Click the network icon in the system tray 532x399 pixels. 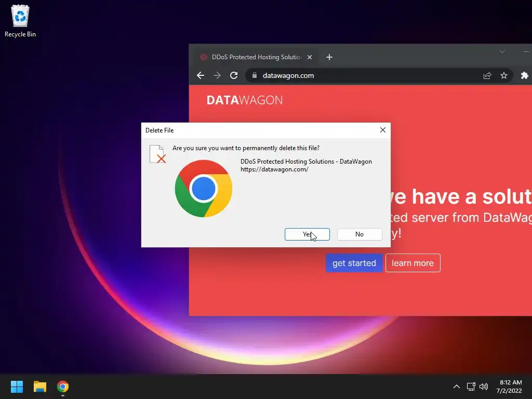click(x=471, y=387)
